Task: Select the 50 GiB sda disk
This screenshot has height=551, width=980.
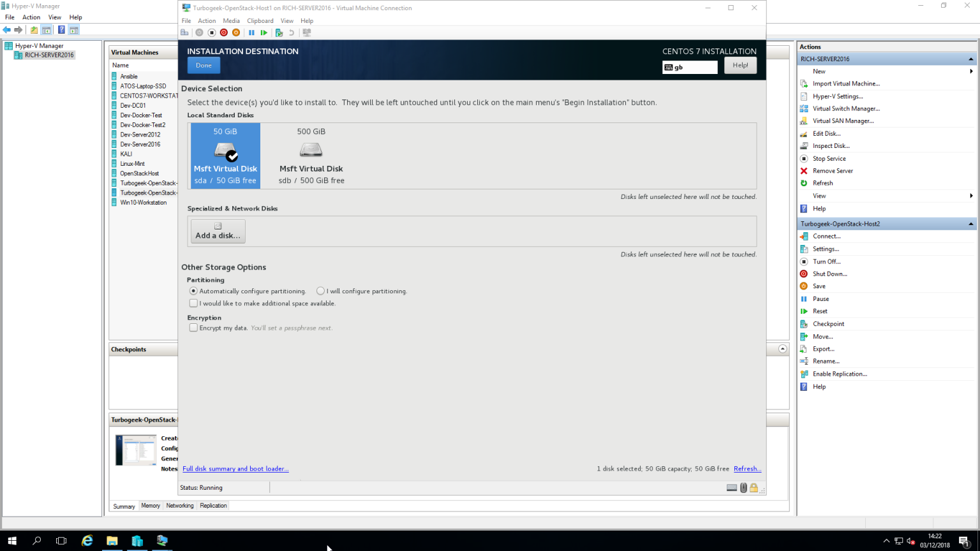Action: (225, 156)
